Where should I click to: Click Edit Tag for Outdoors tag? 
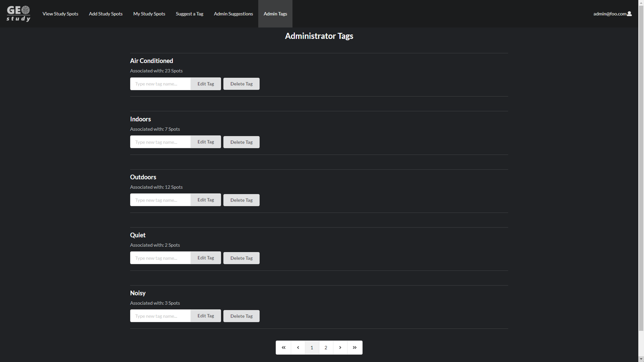[206, 199]
